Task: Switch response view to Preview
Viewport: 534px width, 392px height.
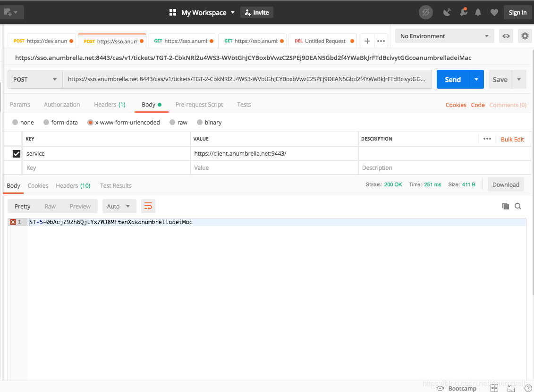Action: pyautogui.click(x=80, y=206)
